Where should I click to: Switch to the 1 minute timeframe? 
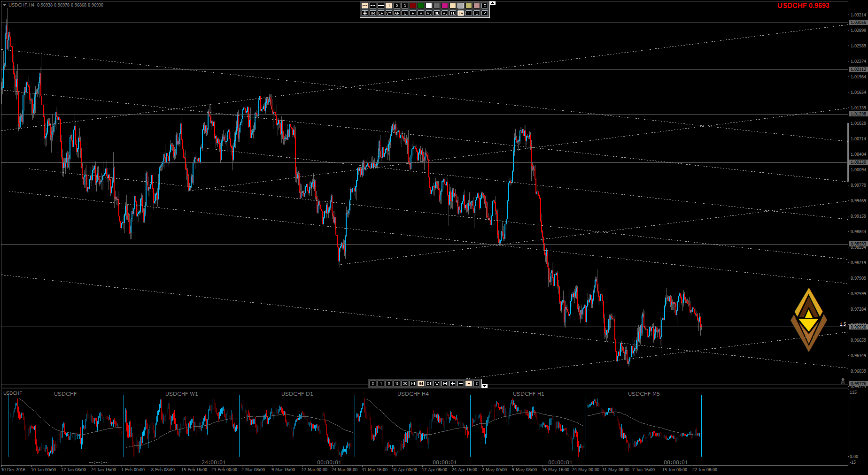(x=381, y=383)
